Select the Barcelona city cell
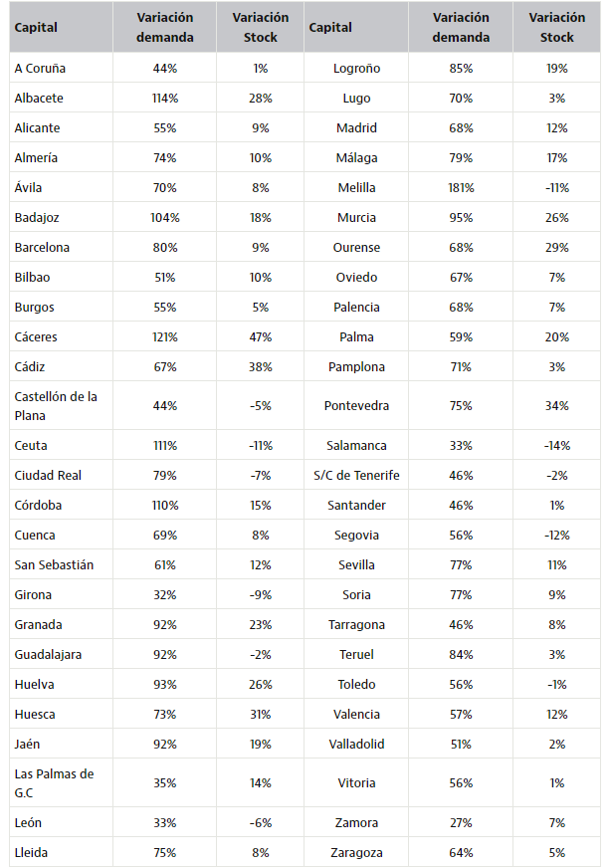Image resolution: width=611 pixels, height=868 pixels. 61,248
